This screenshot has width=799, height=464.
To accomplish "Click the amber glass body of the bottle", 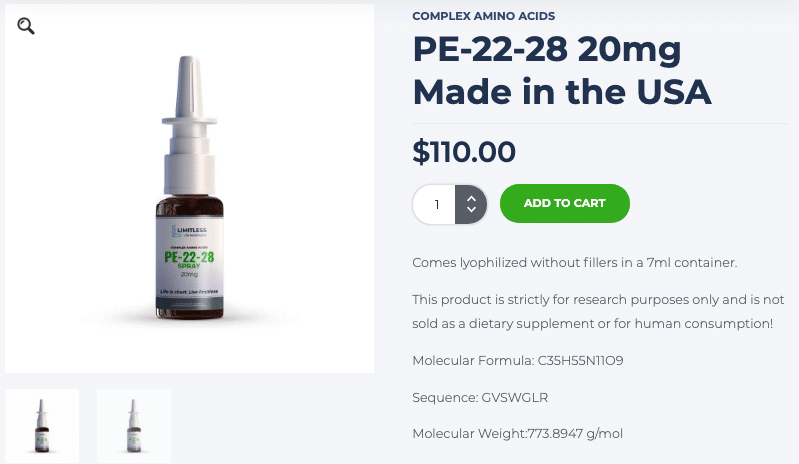I will coord(190,206).
